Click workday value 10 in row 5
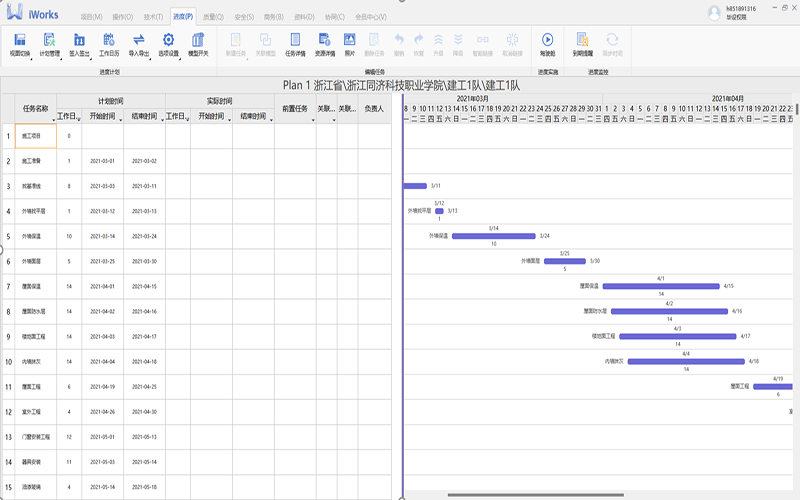The height and width of the screenshot is (500, 800). pyautogui.click(x=69, y=236)
